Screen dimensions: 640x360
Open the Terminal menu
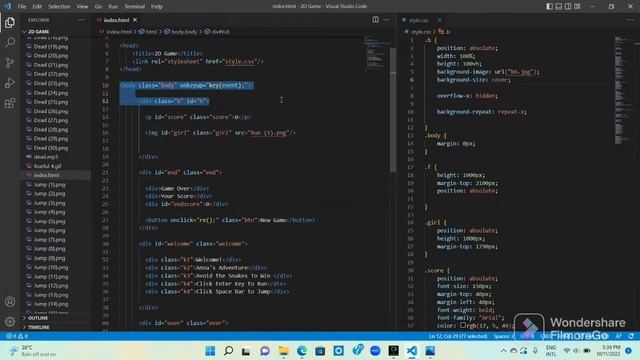click(x=135, y=7)
